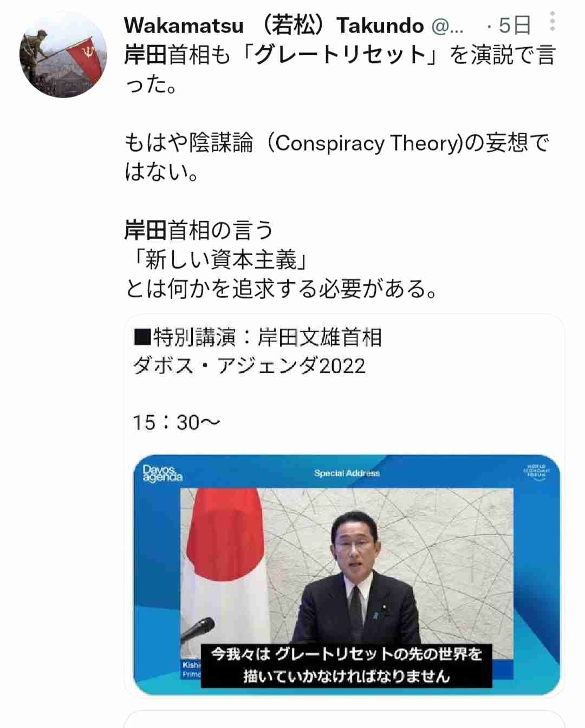Screen dimensions: 585x728
Task: Tap the partially visible card at bottom
Action: coord(344,719)
